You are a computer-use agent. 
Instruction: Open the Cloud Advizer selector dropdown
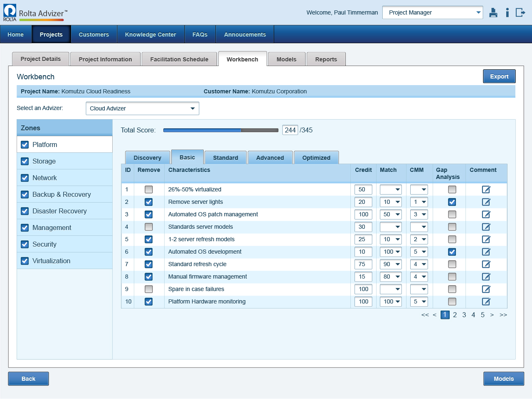pyautogui.click(x=143, y=108)
